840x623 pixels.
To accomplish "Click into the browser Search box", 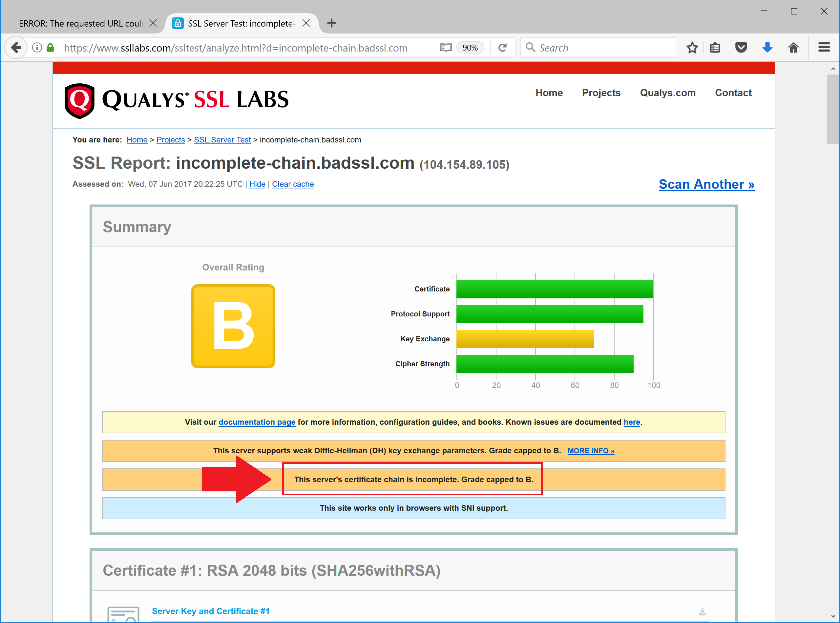I will tap(598, 48).
